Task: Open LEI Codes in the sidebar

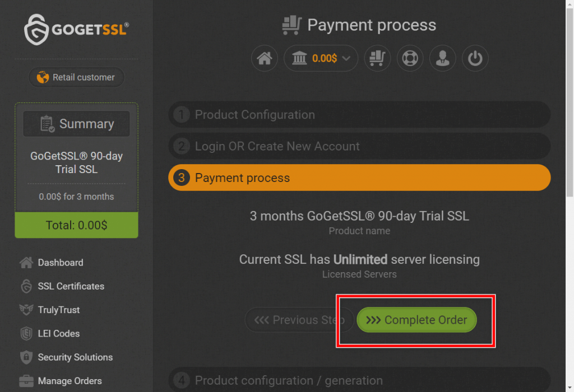Action: [x=58, y=334]
